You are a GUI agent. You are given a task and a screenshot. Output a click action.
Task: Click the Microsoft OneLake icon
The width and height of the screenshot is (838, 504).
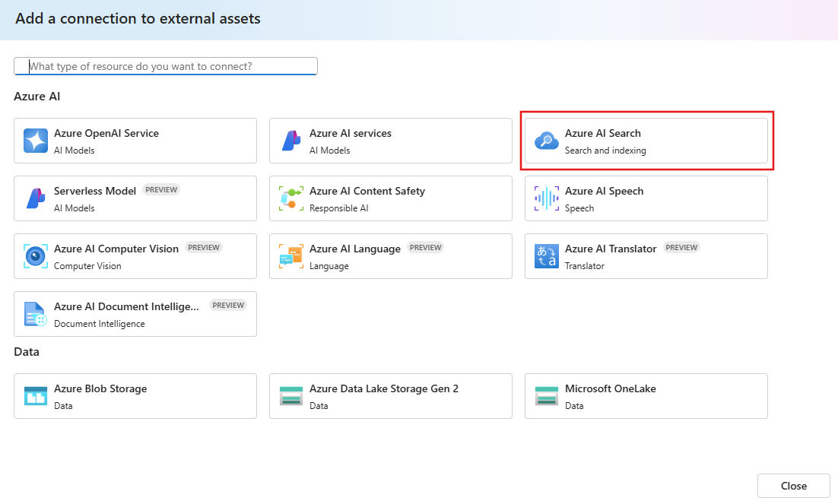(x=547, y=396)
